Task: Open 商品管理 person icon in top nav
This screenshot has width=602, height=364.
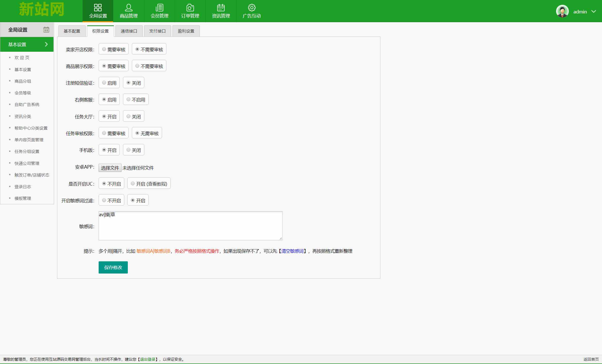Action: coord(129,8)
